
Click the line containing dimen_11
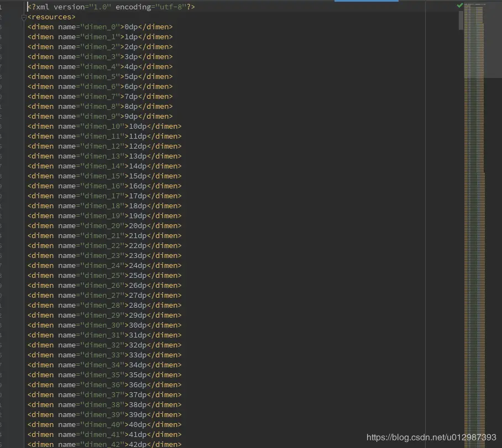[104, 136]
